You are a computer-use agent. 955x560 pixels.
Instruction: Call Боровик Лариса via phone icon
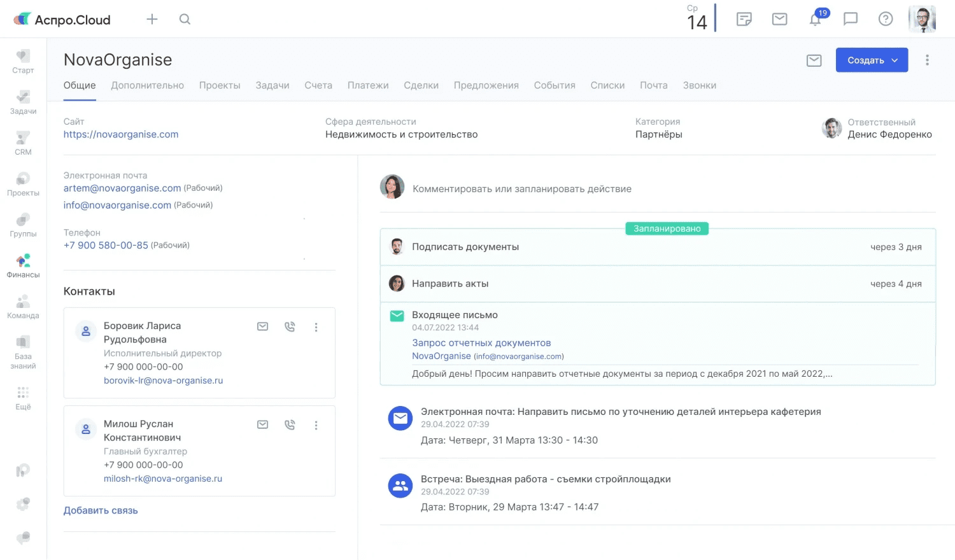tap(290, 326)
